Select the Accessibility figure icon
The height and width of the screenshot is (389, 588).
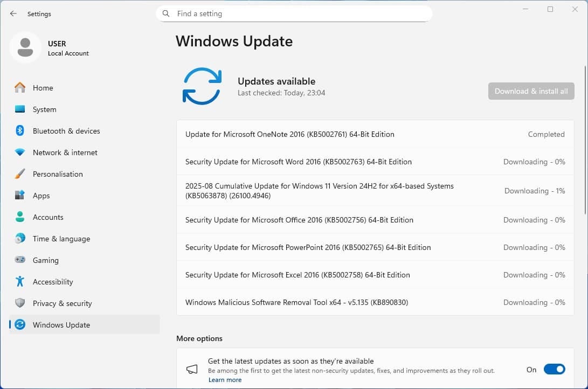tap(20, 282)
